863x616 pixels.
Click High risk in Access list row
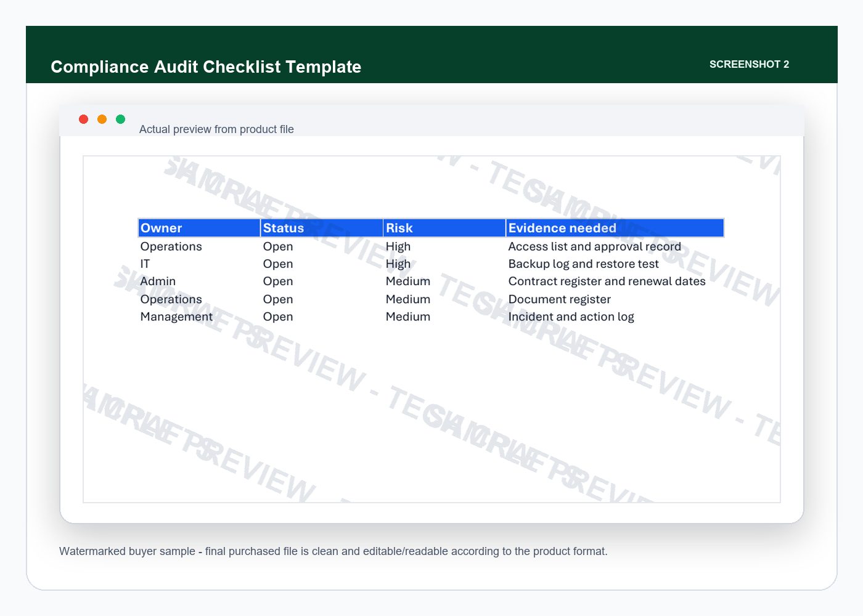click(x=398, y=246)
